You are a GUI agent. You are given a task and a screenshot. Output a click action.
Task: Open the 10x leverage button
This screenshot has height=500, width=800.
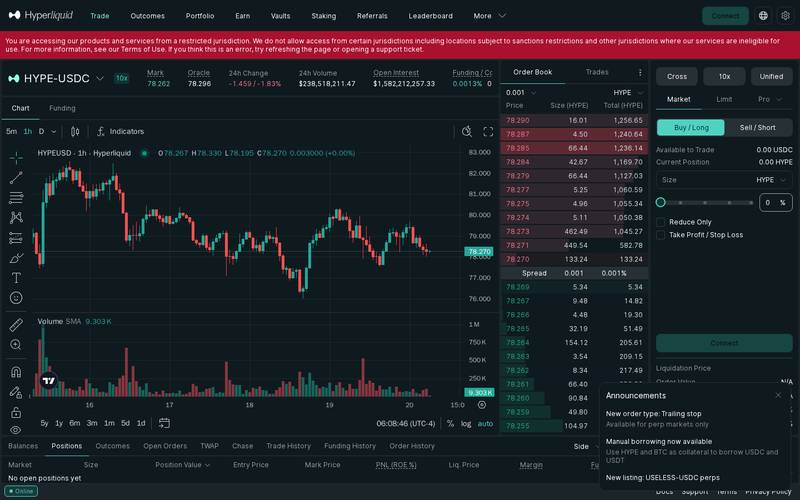[x=724, y=77]
